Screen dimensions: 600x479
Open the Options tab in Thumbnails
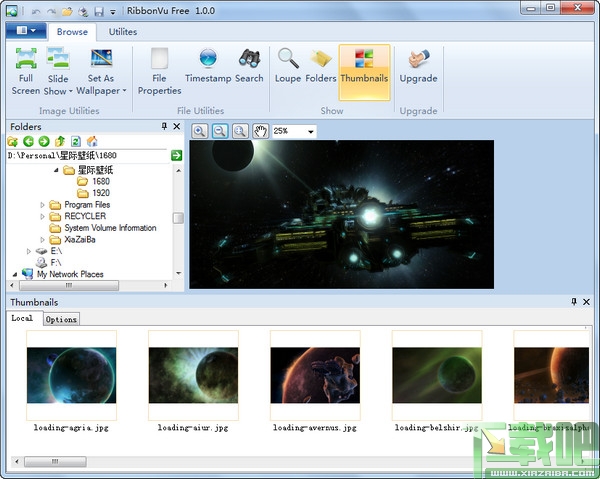pos(61,318)
